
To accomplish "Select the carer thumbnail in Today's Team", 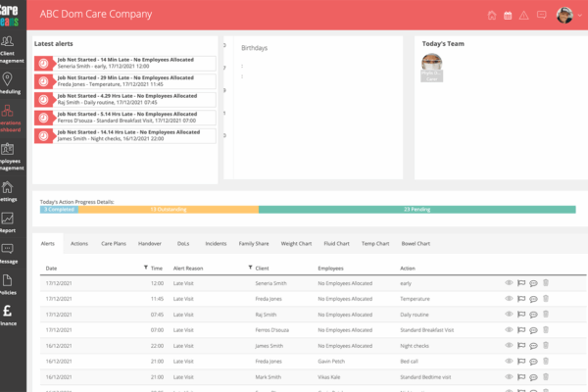I will (432, 64).
